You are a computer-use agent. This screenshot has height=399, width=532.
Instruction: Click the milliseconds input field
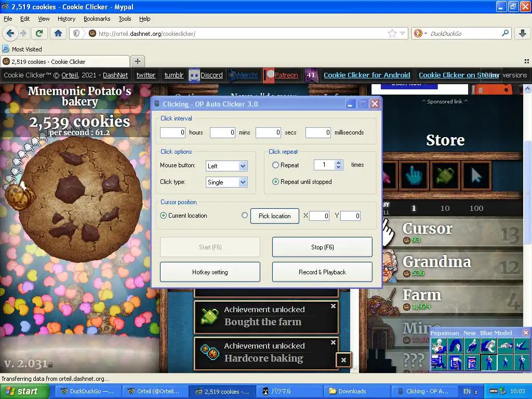318,132
